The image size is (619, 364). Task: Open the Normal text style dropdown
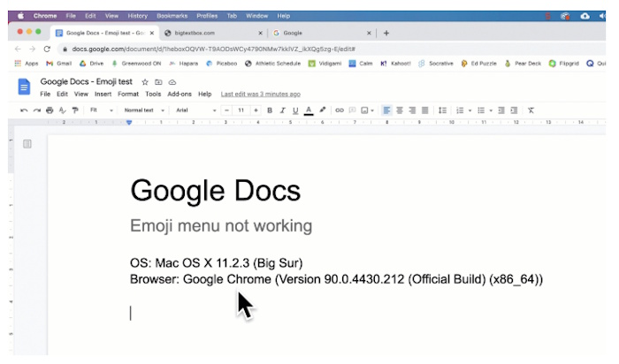pyautogui.click(x=144, y=110)
